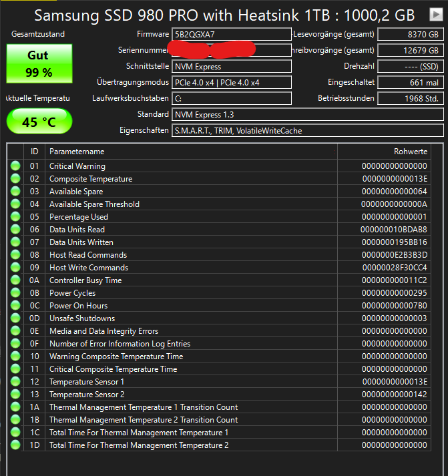This screenshot has width=448, height=476.
Task: Click status icon for Thermal Management Temperature 2 Transition Count
Action: pos(15,419)
